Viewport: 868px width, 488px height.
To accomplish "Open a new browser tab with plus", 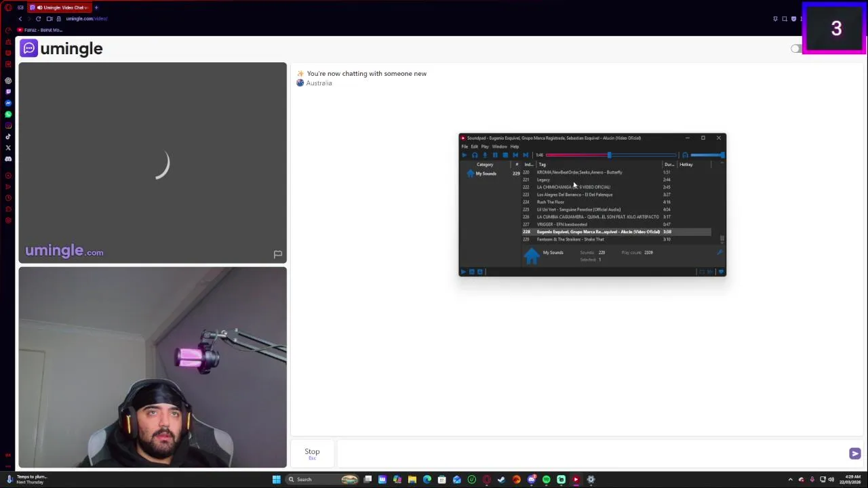I will tap(96, 7).
